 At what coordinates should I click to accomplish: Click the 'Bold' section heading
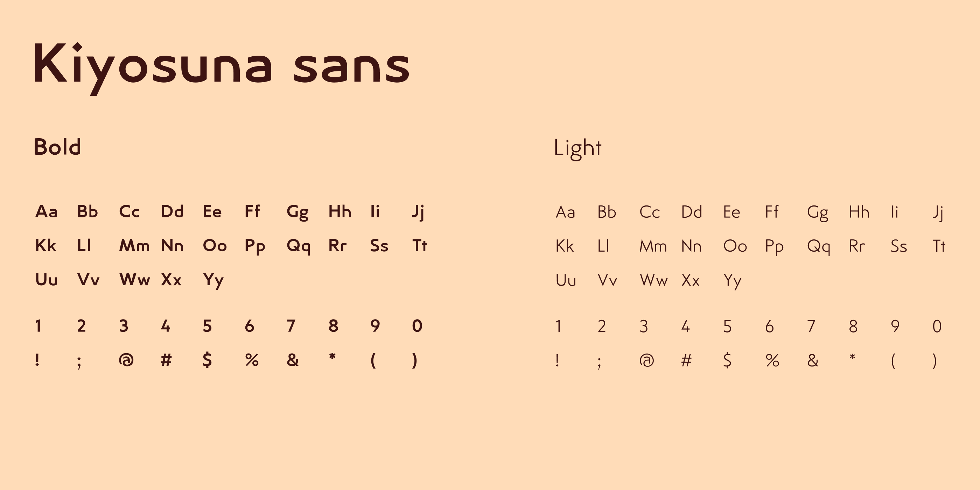click(x=57, y=147)
